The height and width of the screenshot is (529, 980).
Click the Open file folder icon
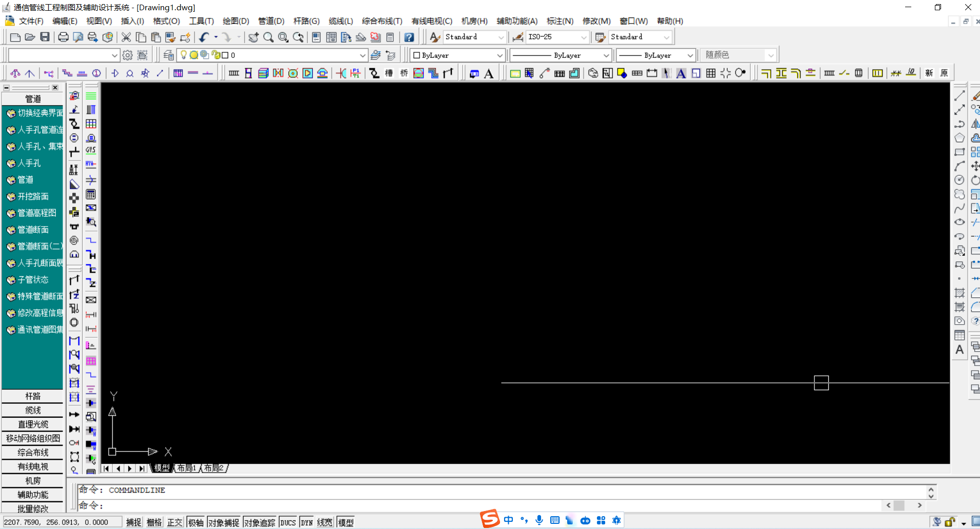[x=30, y=37]
